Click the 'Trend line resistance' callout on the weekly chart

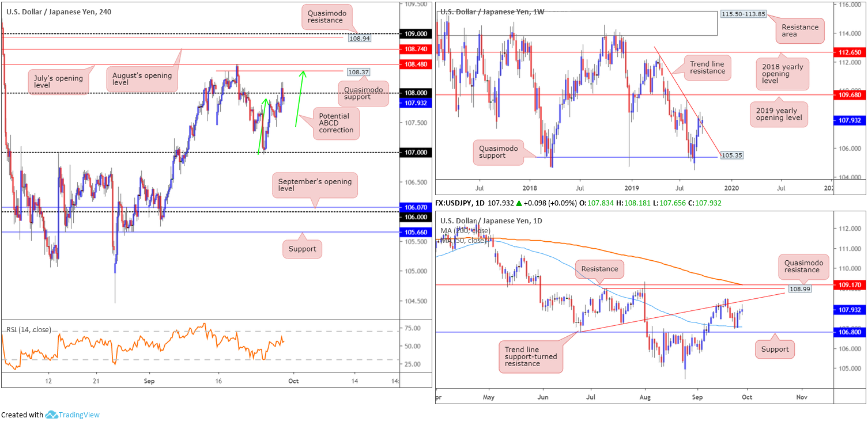click(x=707, y=68)
